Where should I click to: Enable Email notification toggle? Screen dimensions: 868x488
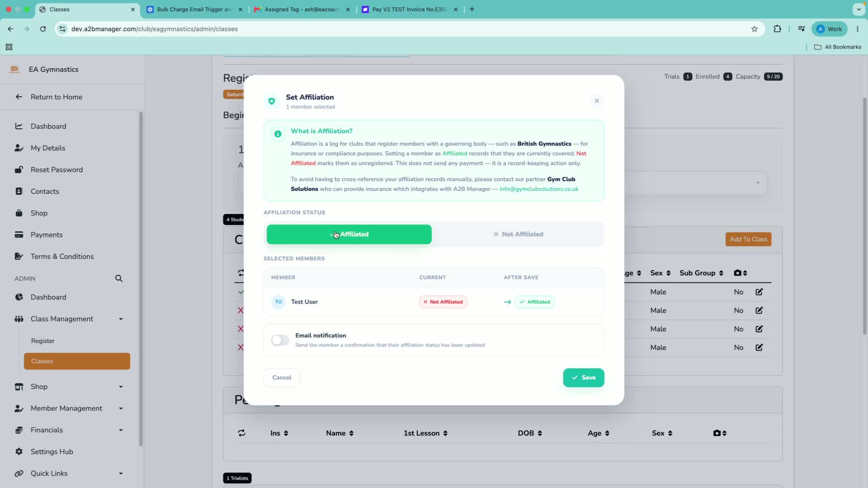(280, 340)
